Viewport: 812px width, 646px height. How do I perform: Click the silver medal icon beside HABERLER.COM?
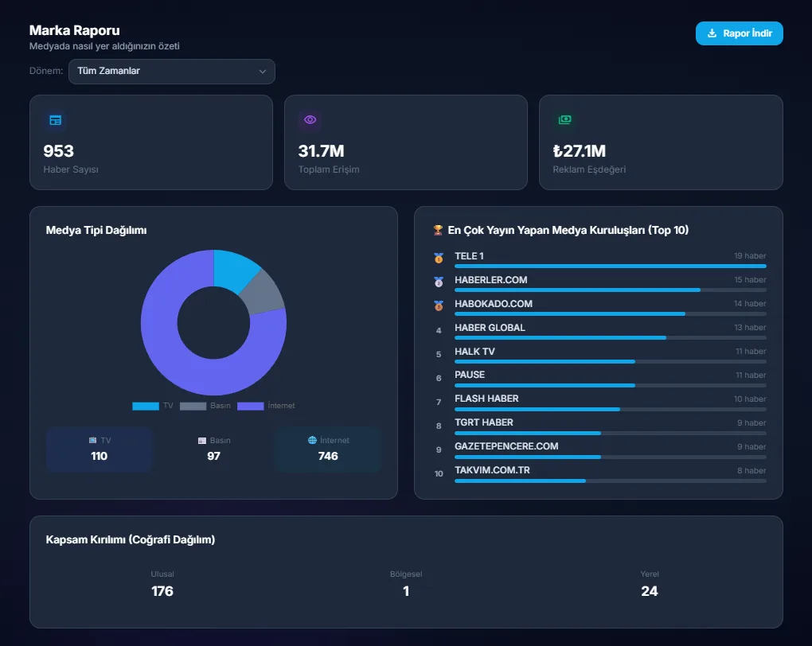(439, 282)
